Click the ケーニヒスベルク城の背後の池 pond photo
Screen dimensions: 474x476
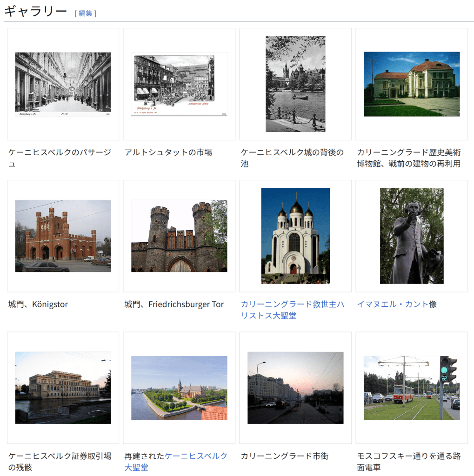[295, 84]
